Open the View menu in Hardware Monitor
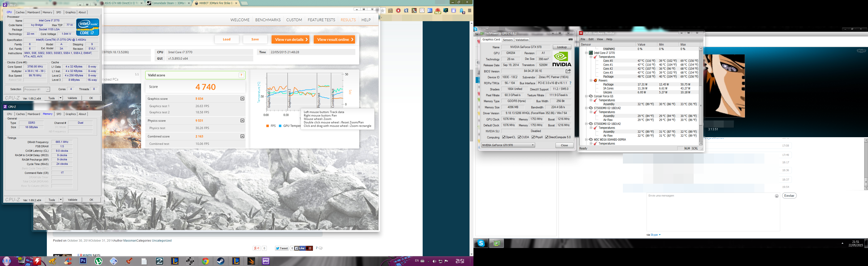 (x=600, y=39)
